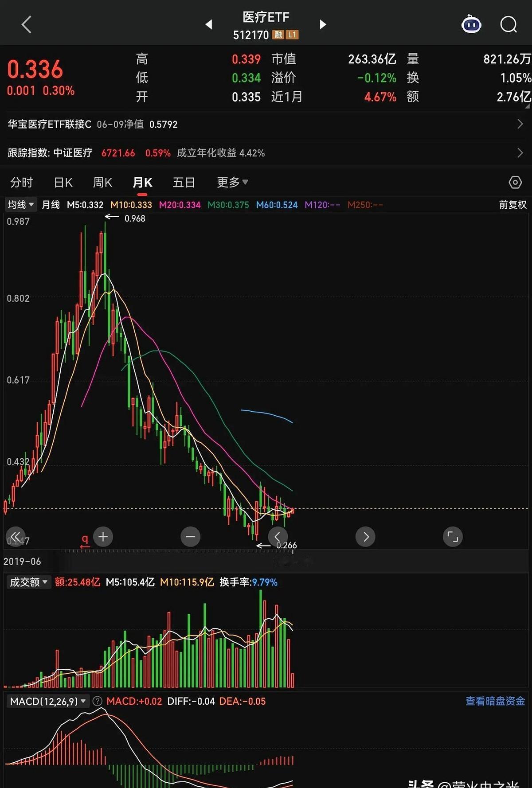Switch to 五日 tab

point(184,182)
